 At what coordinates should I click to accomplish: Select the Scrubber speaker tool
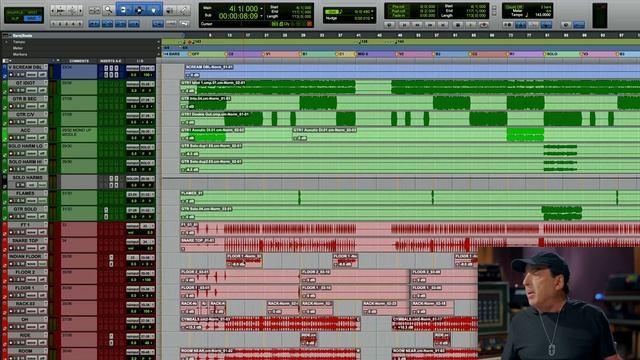[x=170, y=10]
